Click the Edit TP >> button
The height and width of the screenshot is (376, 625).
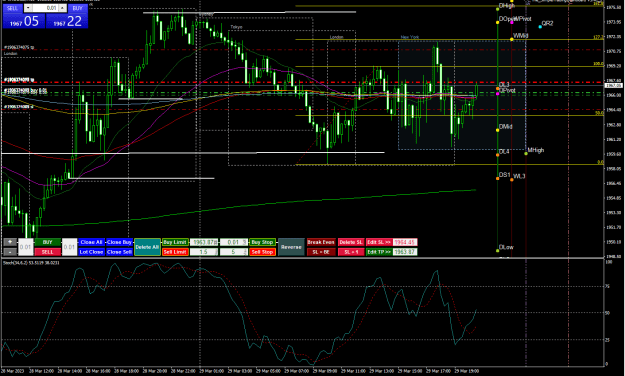[379, 252]
